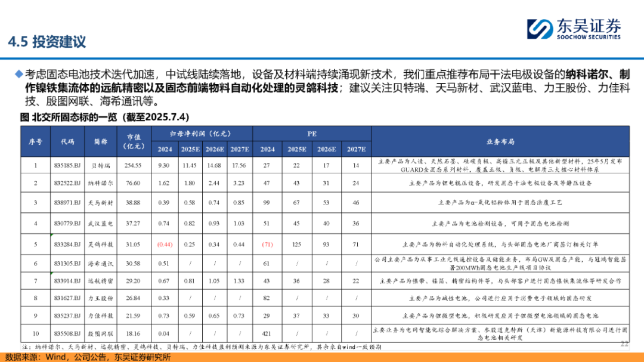644x362 pixels.
Task: Click the company name 远航精密 in the table
Action: (x=101, y=281)
